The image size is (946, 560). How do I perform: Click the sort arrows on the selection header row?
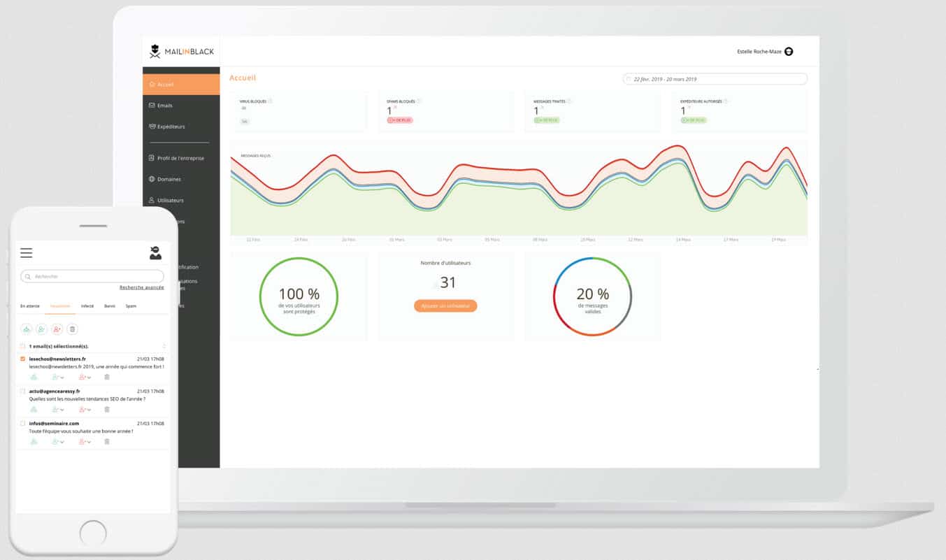coord(164,346)
